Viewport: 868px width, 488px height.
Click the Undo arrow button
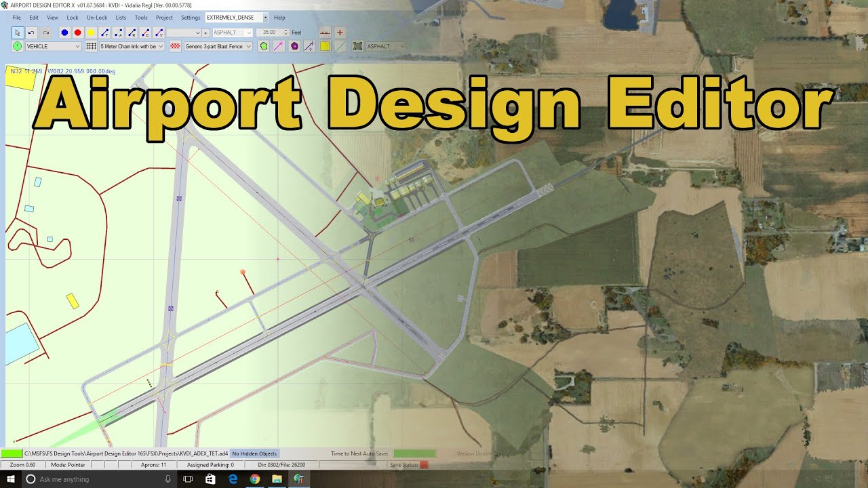tap(31, 33)
